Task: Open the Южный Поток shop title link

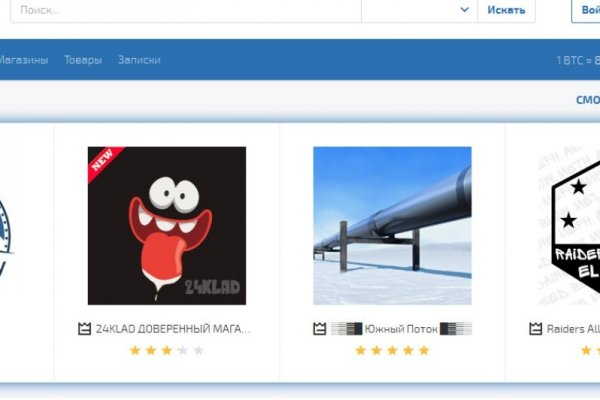Action: [400, 328]
